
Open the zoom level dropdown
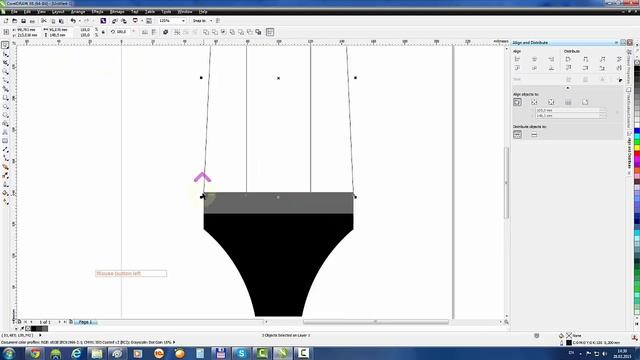[183, 21]
